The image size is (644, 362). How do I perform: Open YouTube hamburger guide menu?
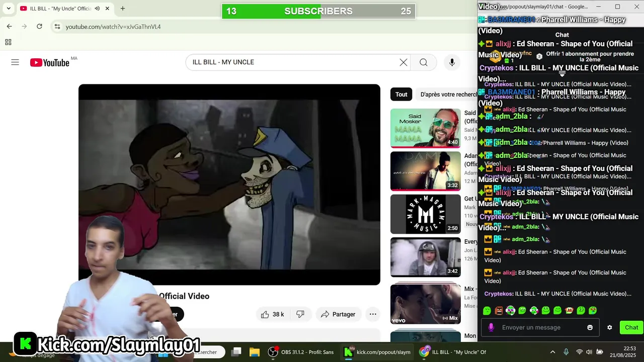[x=15, y=62]
